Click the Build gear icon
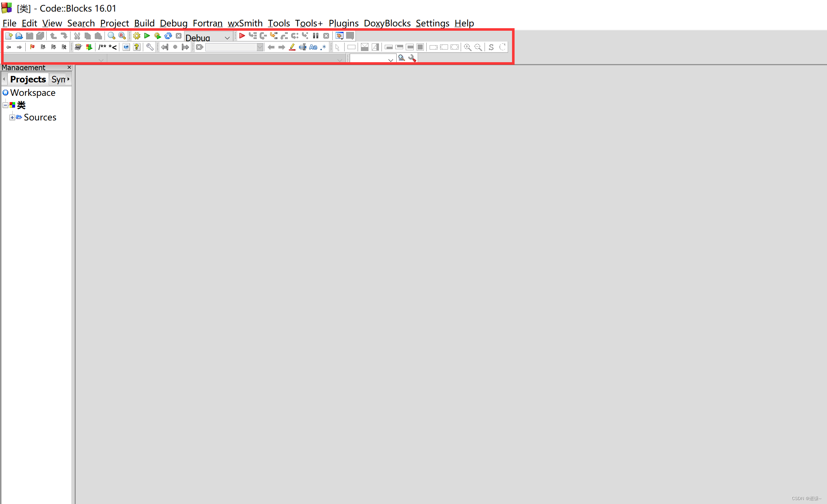The height and width of the screenshot is (504, 827). pyautogui.click(x=137, y=36)
